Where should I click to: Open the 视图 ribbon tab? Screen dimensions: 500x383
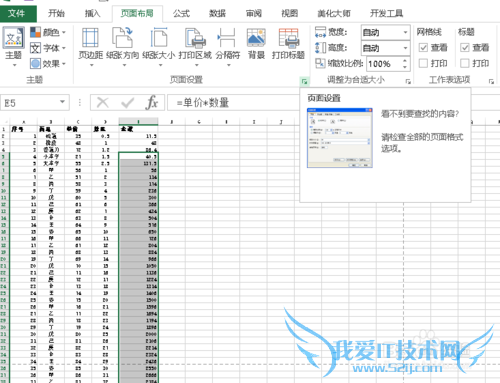[289, 13]
